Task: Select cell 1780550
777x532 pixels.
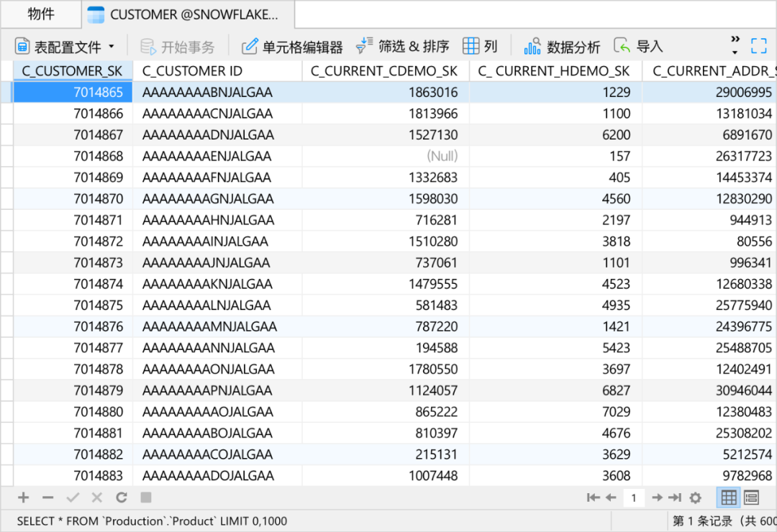Action: pos(386,369)
